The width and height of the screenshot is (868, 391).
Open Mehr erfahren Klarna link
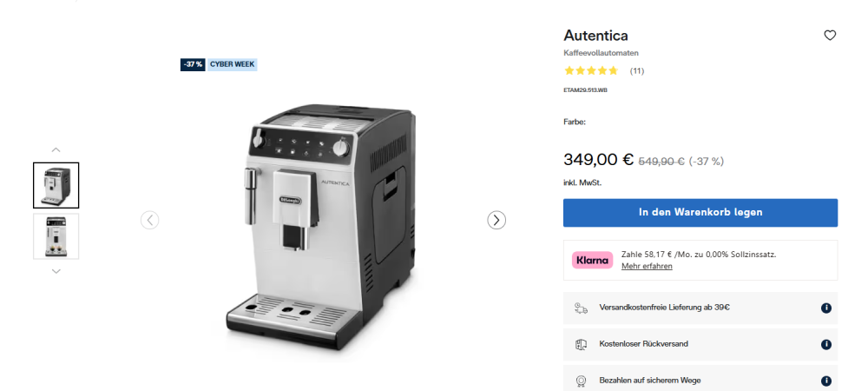coord(647,267)
